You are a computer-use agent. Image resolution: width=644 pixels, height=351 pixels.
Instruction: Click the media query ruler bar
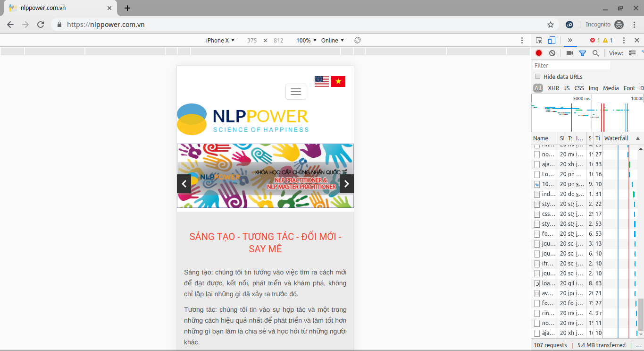265,51
